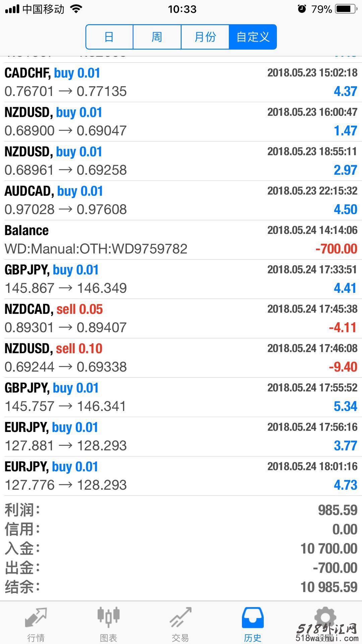Open the AUDCAD buy 0.01 trade
The width and height of the screenshot is (362, 644).
pyautogui.click(x=181, y=200)
